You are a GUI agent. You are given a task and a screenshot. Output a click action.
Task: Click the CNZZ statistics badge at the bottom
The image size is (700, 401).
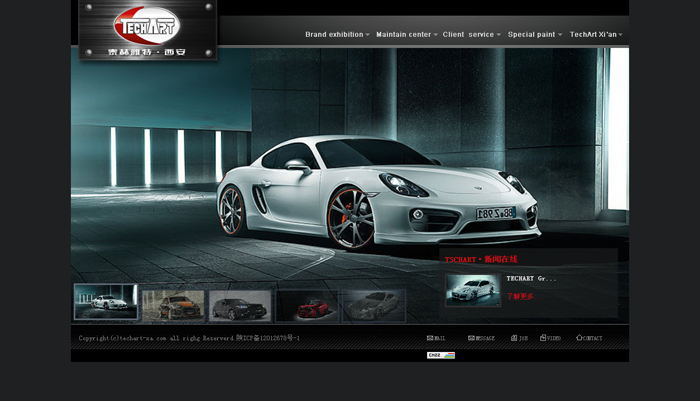coord(440,355)
